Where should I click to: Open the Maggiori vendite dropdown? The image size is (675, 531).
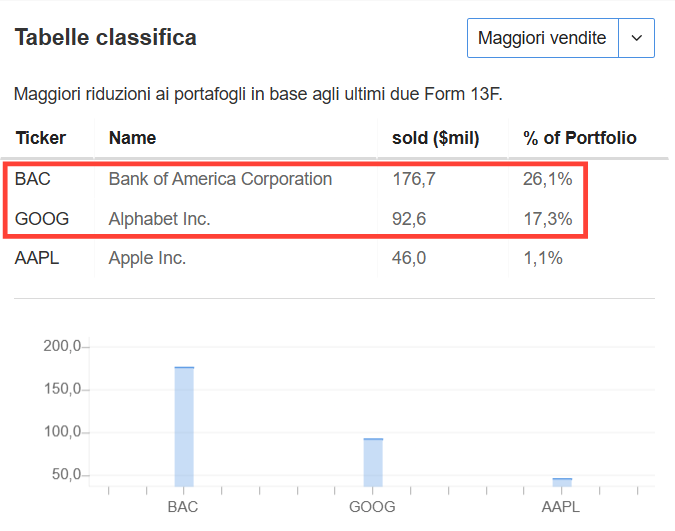click(560, 38)
